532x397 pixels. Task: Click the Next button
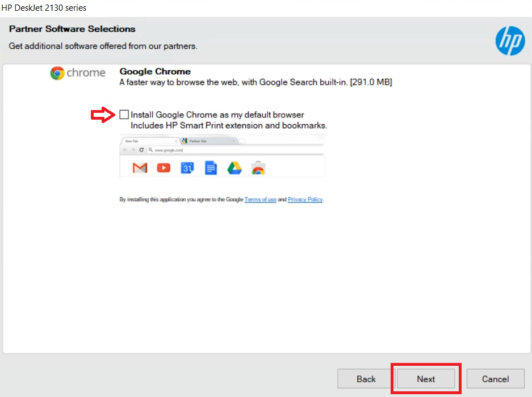coord(426,379)
